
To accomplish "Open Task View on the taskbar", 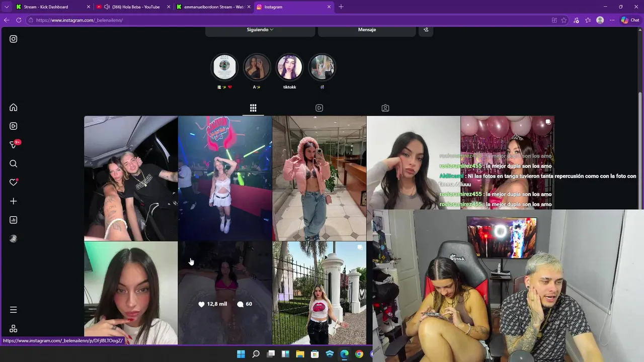I will [x=271, y=354].
